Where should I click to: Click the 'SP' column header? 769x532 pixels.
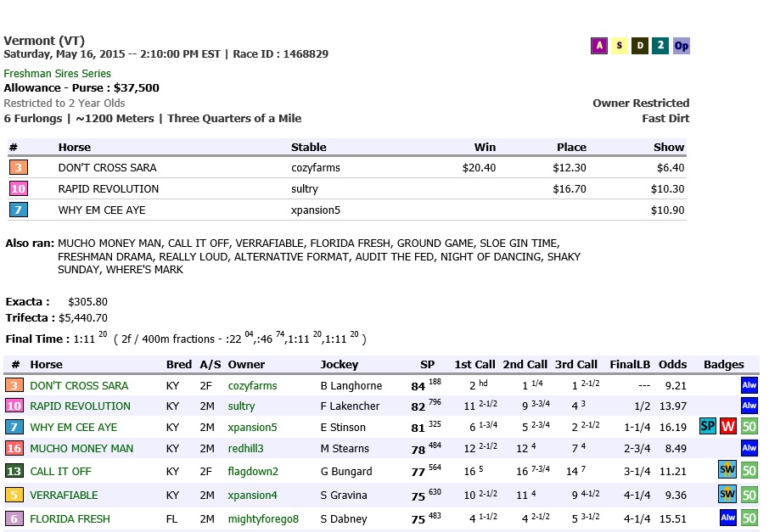click(x=427, y=364)
